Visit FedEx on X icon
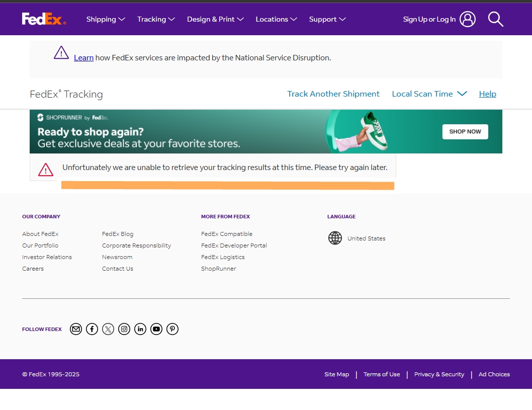Screen dimensions: 532x410 108,329
